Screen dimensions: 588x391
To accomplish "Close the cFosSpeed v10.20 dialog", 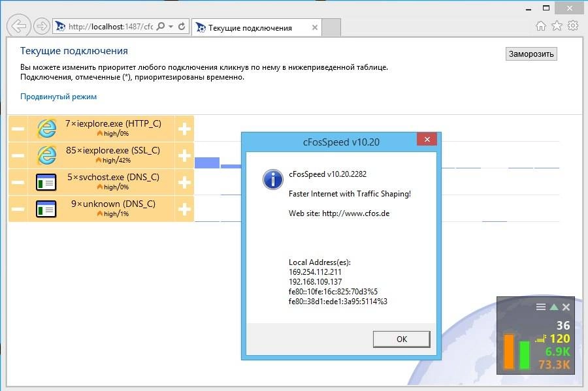I will pos(427,139).
